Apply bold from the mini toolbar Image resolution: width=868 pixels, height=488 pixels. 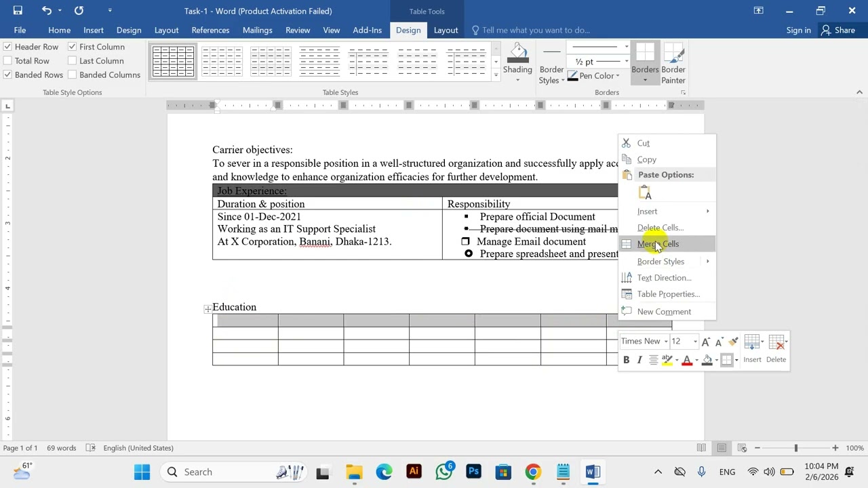(x=626, y=360)
